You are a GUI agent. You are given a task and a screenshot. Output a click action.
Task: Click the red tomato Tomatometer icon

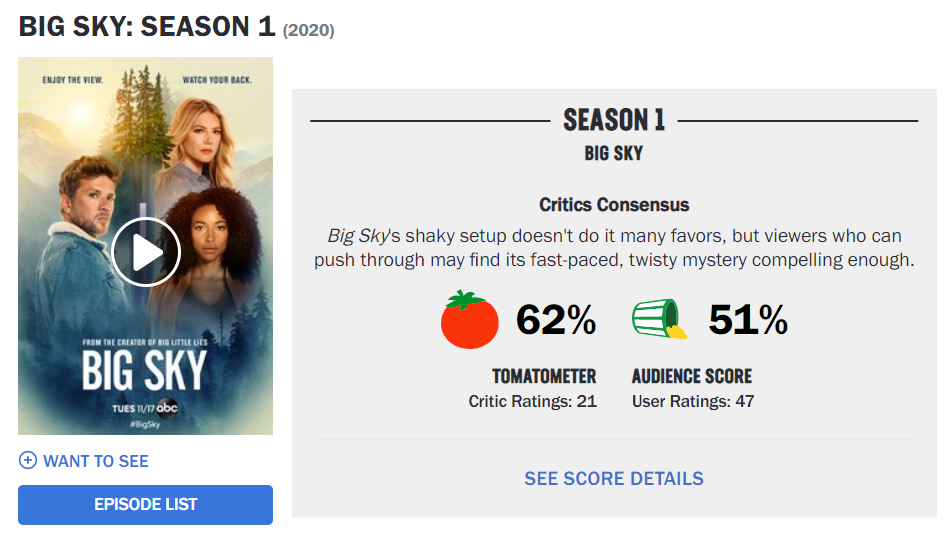[470, 320]
